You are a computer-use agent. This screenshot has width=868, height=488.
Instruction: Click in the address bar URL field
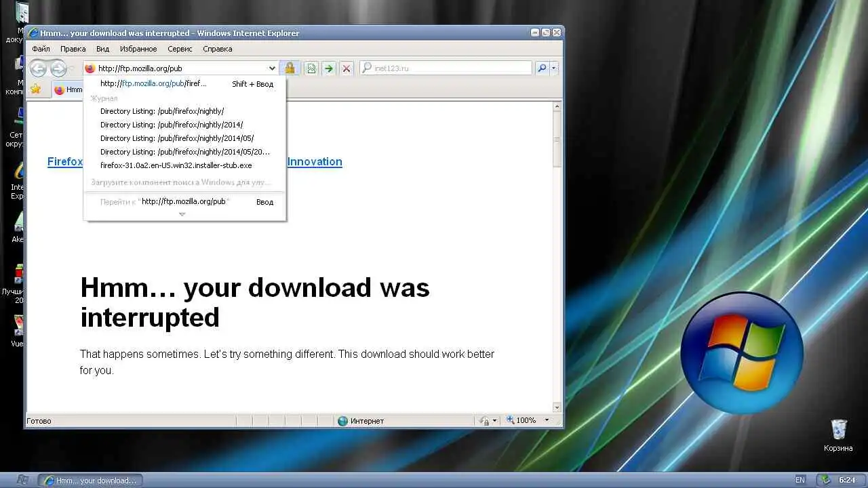pos(182,68)
